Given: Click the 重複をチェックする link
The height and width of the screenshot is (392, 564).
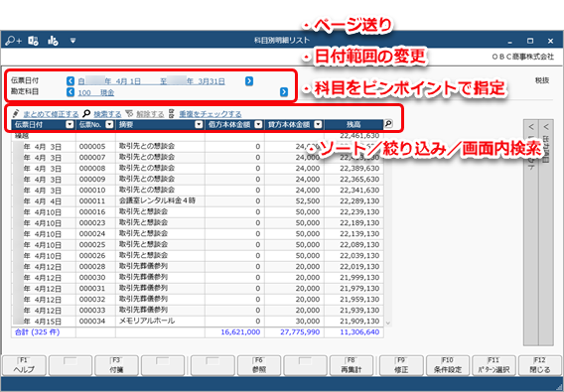Looking at the screenshot, I should pos(211,114).
